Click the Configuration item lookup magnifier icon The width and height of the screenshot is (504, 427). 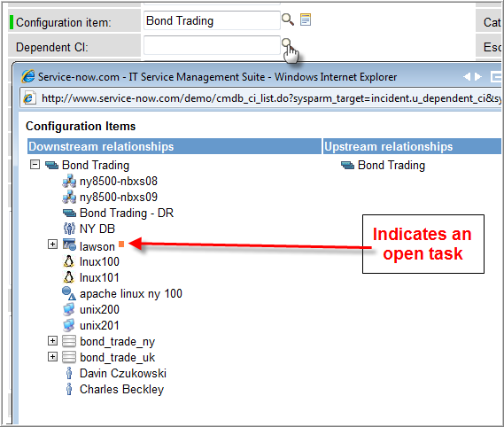click(x=287, y=19)
